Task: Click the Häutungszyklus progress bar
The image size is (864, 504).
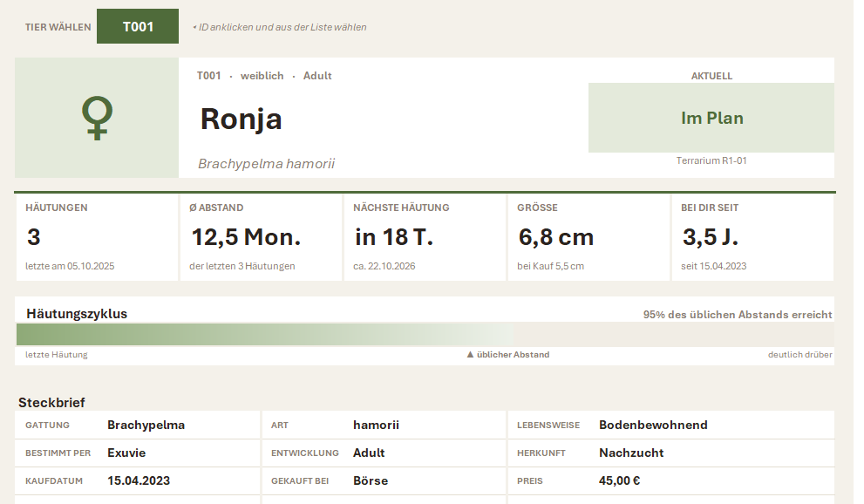Action: point(425,334)
